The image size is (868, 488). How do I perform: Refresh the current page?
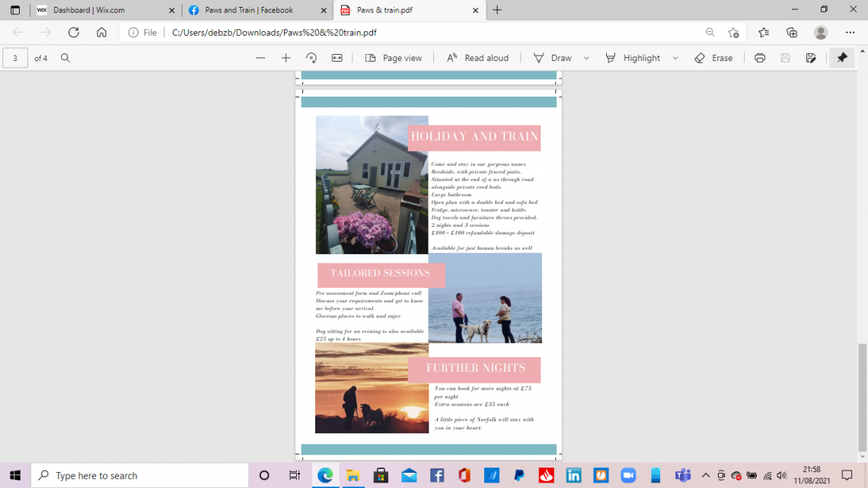74,33
